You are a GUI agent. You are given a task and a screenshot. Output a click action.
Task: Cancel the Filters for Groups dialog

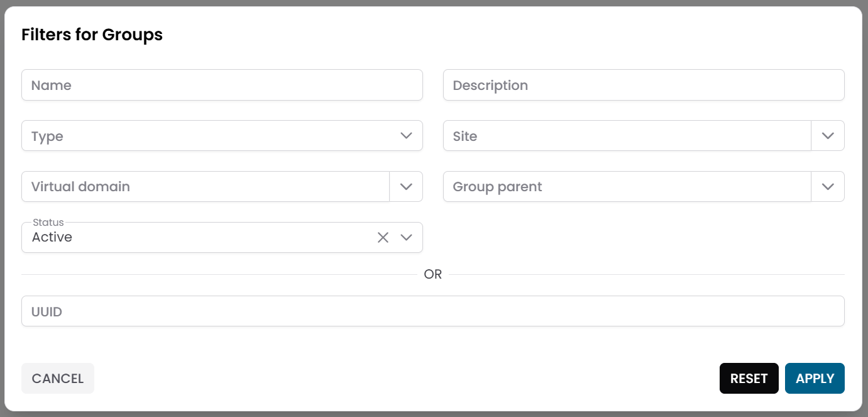coord(57,378)
